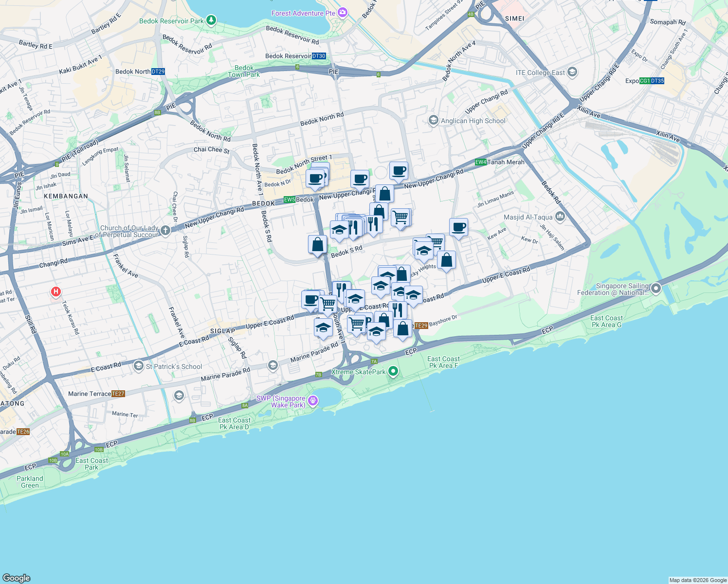Screen dimensions: 728x584
Task: Open northernmost shopping cart marker
Action: pyautogui.click(x=400, y=218)
